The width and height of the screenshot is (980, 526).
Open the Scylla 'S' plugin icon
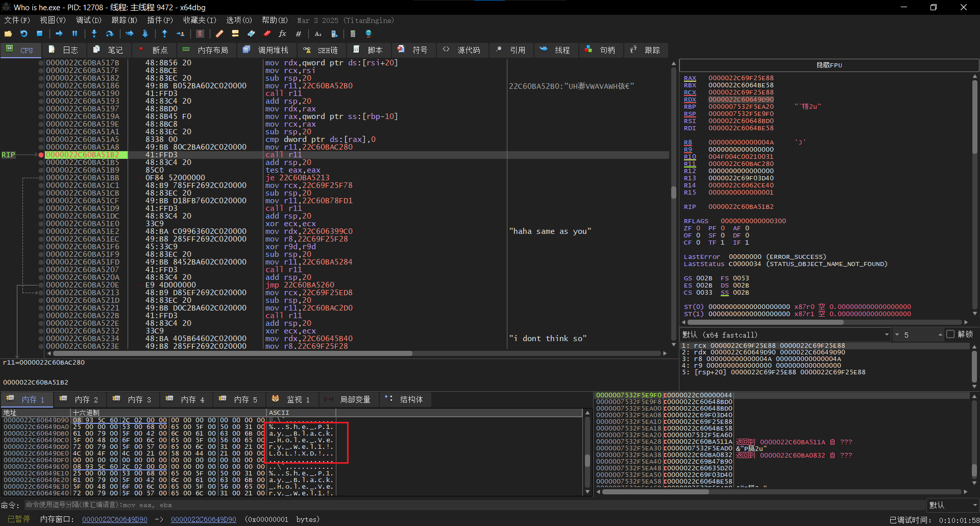200,34
